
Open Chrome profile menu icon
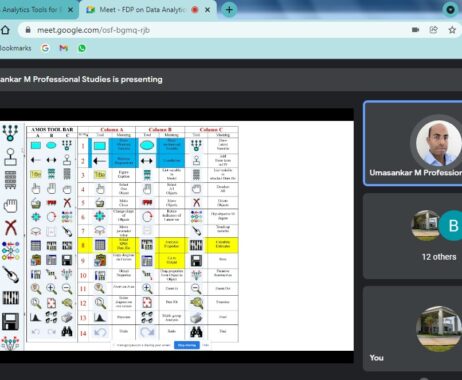coord(450,10)
